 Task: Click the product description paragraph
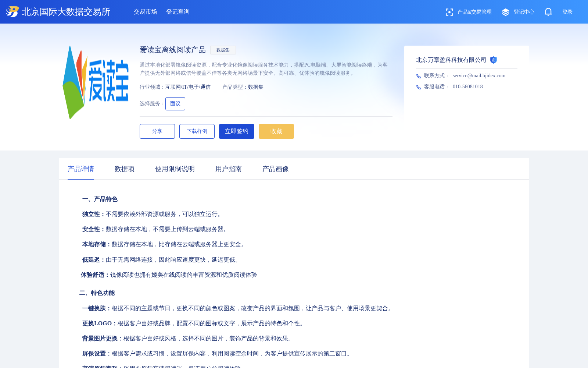pyautogui.click(x=264, y=69)
